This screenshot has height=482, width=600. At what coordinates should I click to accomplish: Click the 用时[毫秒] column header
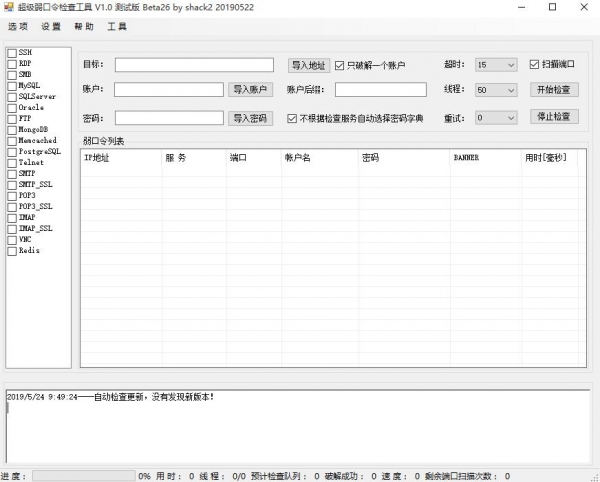(x=549, y=158)
